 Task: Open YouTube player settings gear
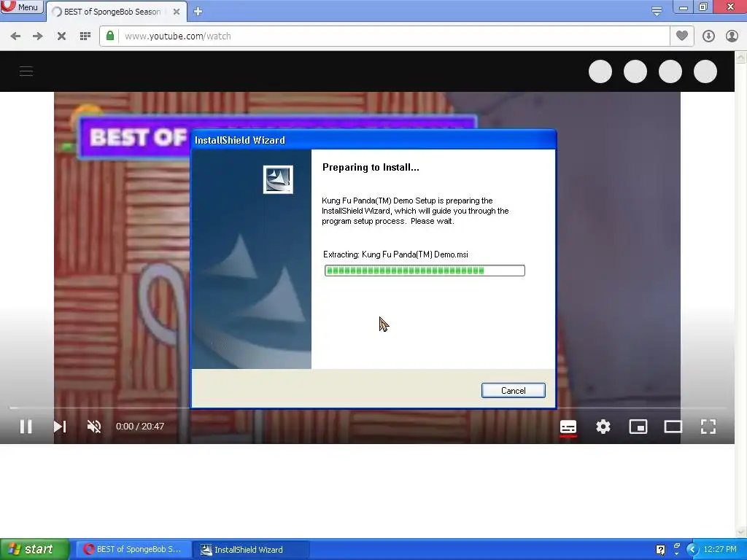tap(603, 426)
